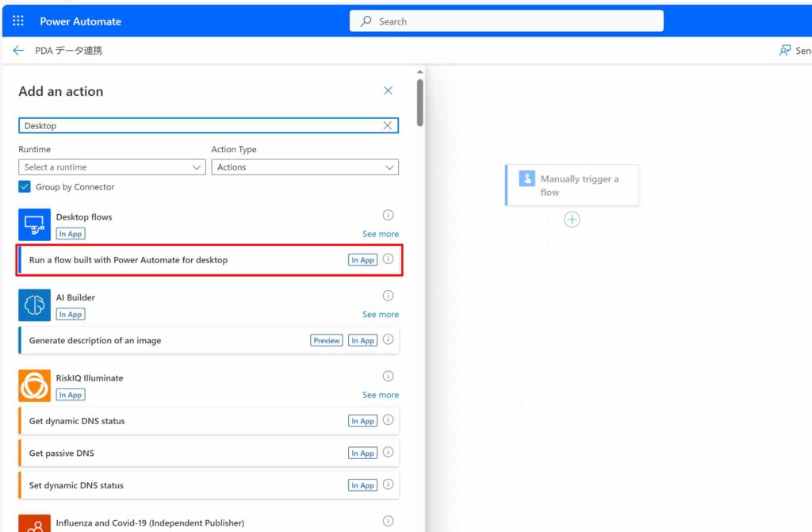This screenshot has width=812, height=532.
Task: Click the action panel vertical scrollbar thumb
Action: pos(420,102)
